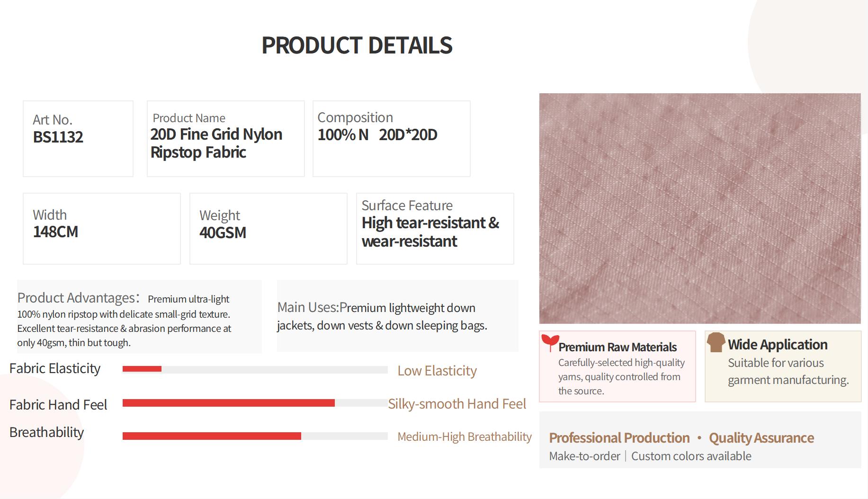Click the Medium-High Breathability label
The width and height of the screenshot is (868, 499).
[x=465, y=437]
